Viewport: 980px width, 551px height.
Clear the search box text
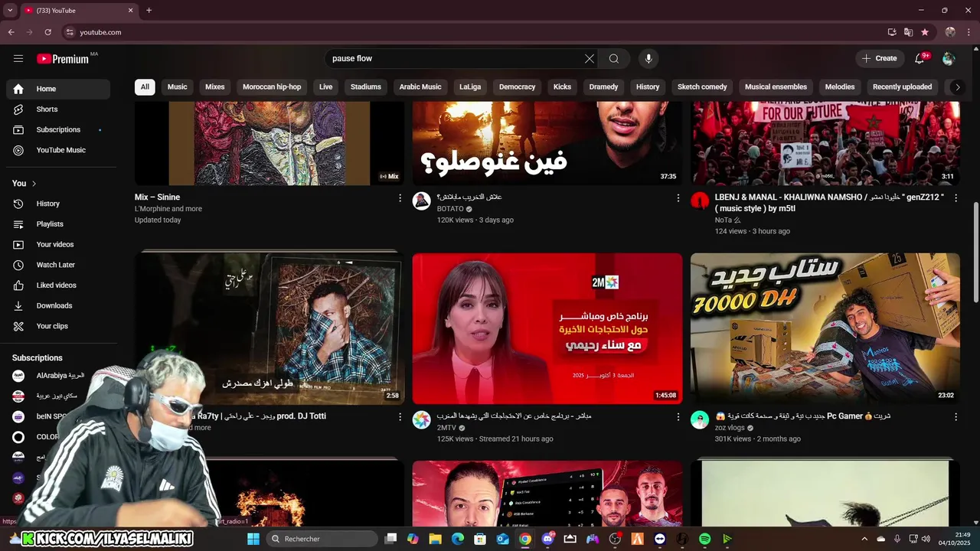click(590, 58)
